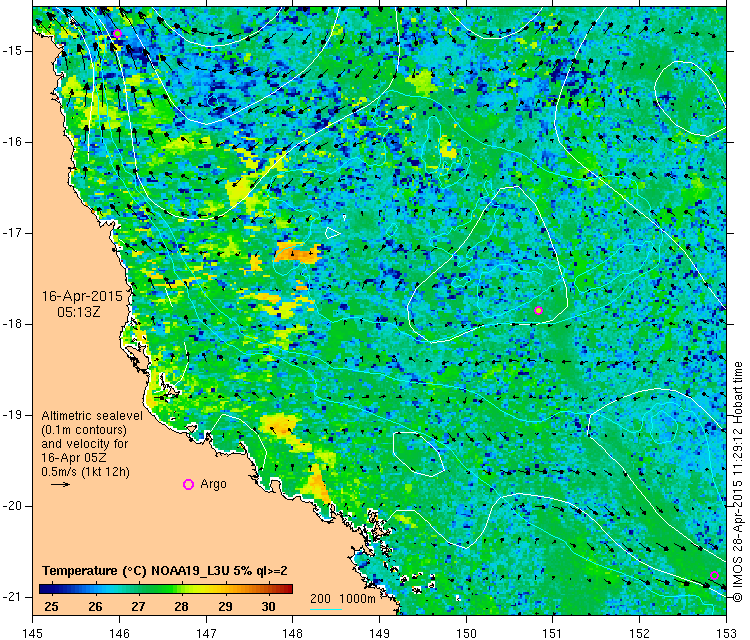Image resolution: width=750 pixels, height=640 pixels.
Task: Click the 'Altimetric sealevel' legend text
Action: [92, 416]
